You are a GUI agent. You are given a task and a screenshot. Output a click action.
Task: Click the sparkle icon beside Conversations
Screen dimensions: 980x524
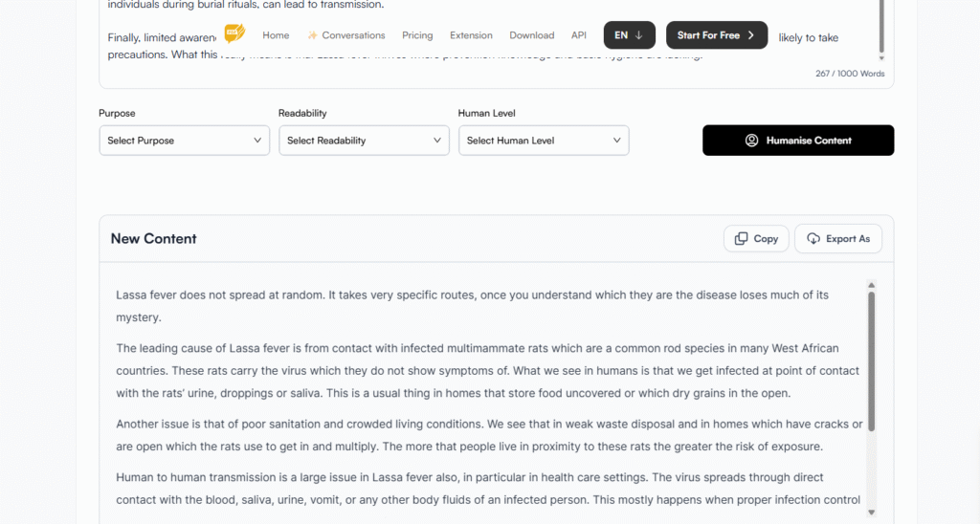point(313,35)
